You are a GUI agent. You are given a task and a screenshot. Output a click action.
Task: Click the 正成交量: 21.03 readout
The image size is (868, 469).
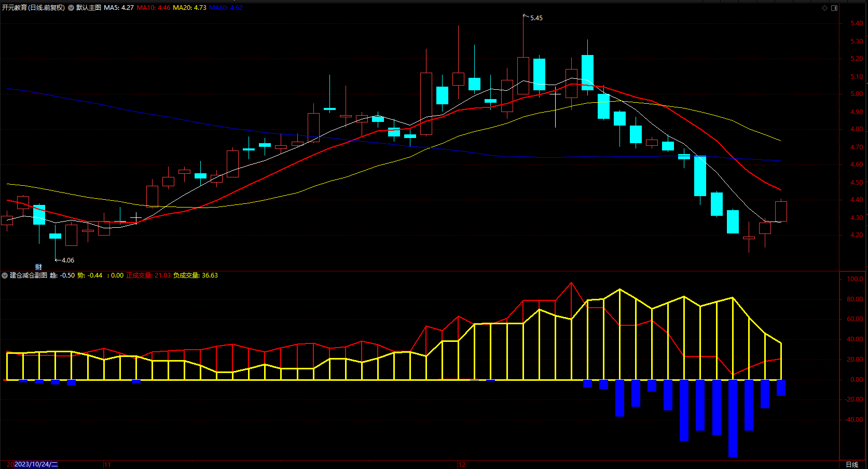[148, 275]
